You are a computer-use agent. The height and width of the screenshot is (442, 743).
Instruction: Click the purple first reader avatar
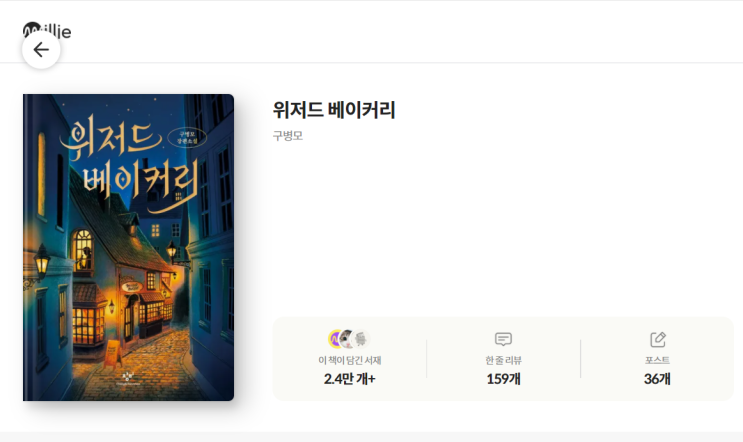coord(335,339)
